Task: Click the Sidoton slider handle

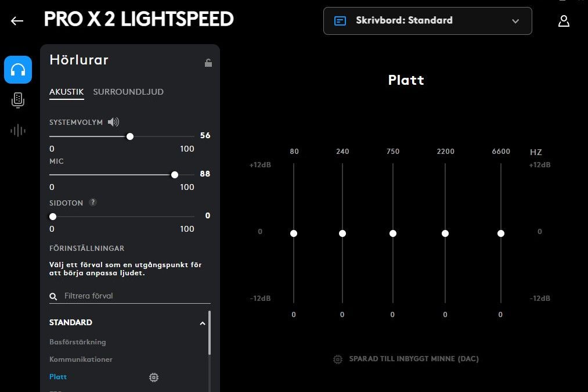Action: pos(53,217)
